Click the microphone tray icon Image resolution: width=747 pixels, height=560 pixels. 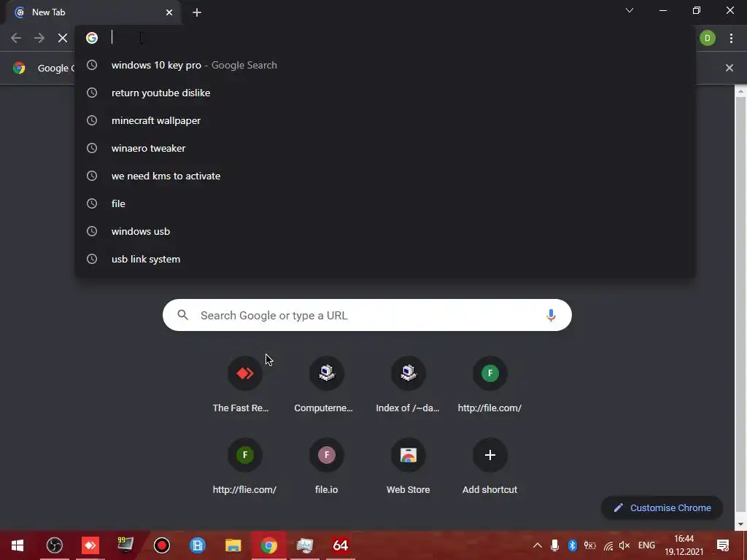click(x=554, y=545)
